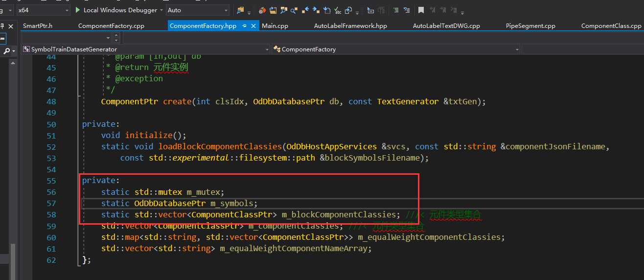Click m_equalWeightComponentClassies on line 60
The width and height of the screenshot is (644, 280).
429,236
